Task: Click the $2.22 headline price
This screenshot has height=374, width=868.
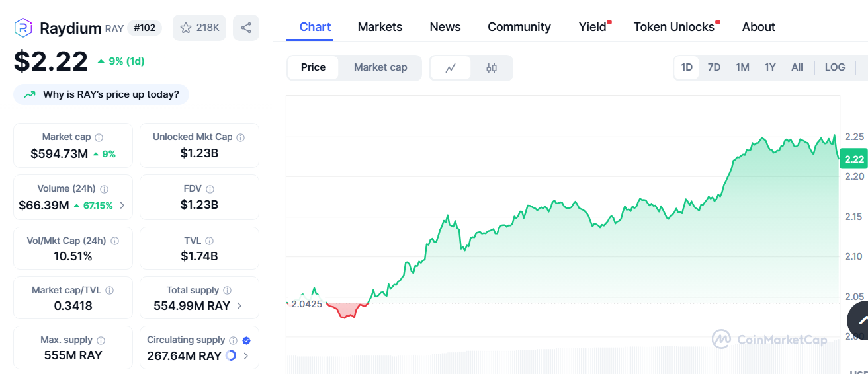Action: 51,61
